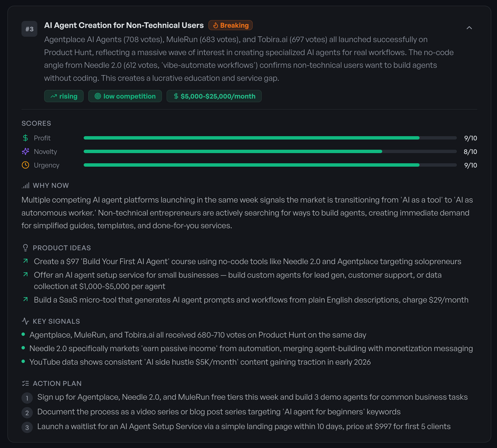Click step 2 number circle in Action Plan
497x448 pixels.
coord(27,413)
